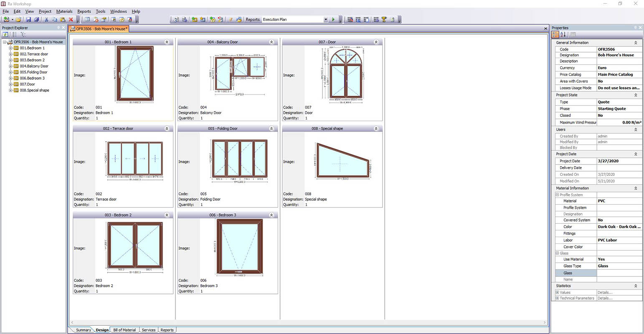Image resolution: width=644 pixels, height=334 pixels.
Task: Save the project with the floppy disk icon
Action: tap(28, 19)
